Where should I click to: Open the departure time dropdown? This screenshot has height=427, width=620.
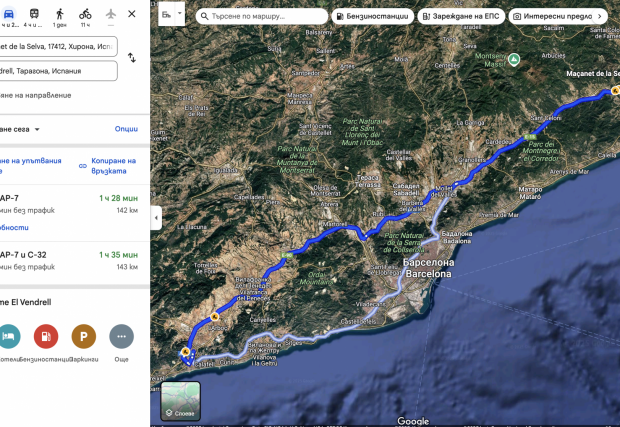click(x=20, y=129)
